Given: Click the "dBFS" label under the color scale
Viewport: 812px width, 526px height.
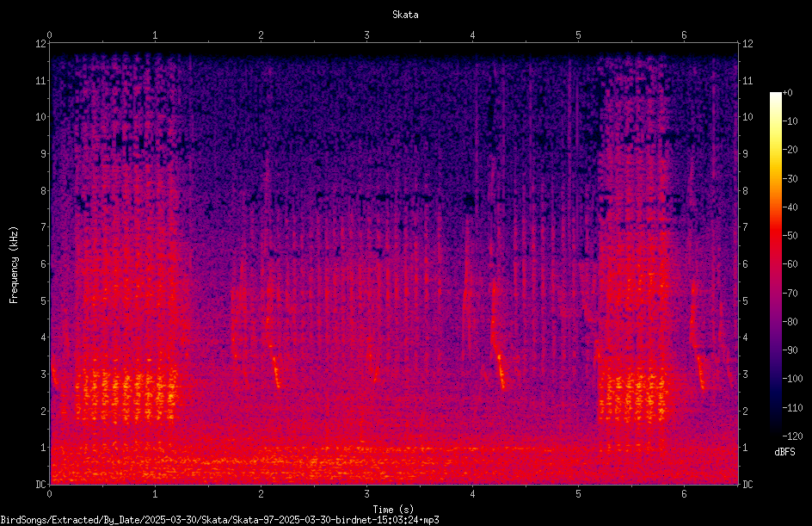Looking at the screenshot, I should click(784, 452).
